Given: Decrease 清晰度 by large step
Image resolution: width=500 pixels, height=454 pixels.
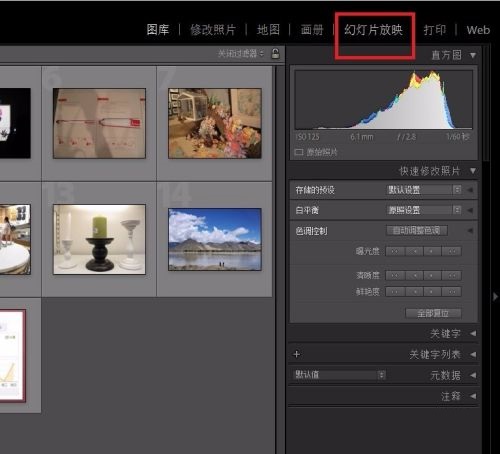Looking at the screenshot, I should 395,276.
